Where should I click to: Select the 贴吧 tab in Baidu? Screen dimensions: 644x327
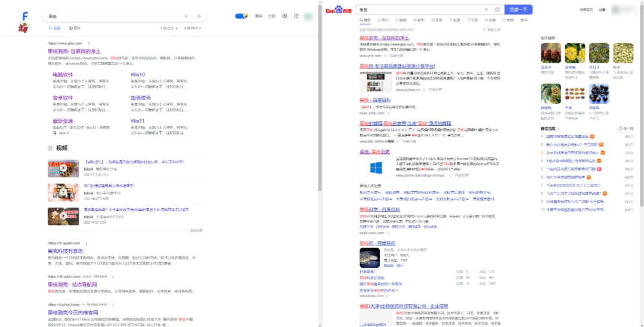tap(419, 20)
